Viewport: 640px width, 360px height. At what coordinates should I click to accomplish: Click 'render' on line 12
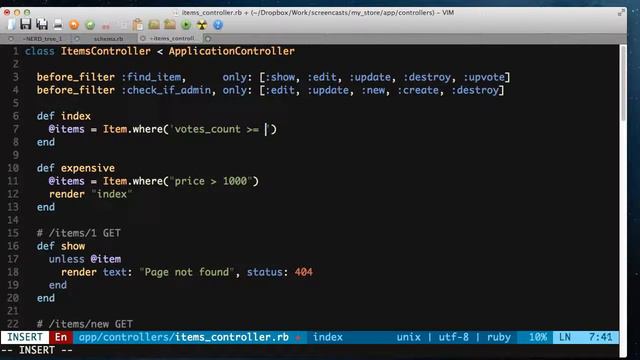(67, 194)
